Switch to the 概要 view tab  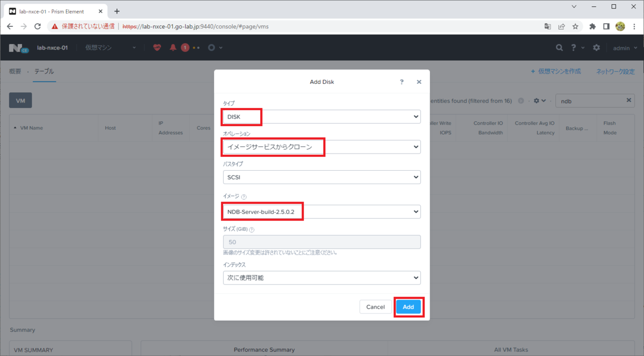[16, 71]
